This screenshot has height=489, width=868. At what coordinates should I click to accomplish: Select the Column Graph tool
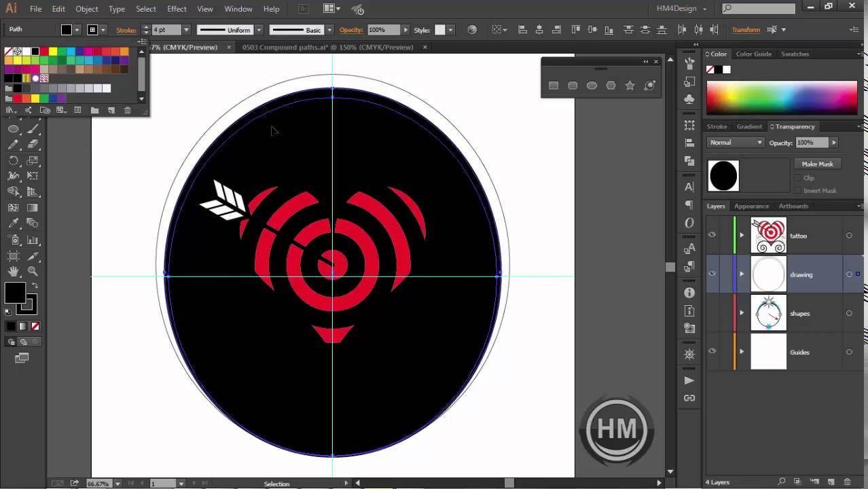[x=32, y=240]
